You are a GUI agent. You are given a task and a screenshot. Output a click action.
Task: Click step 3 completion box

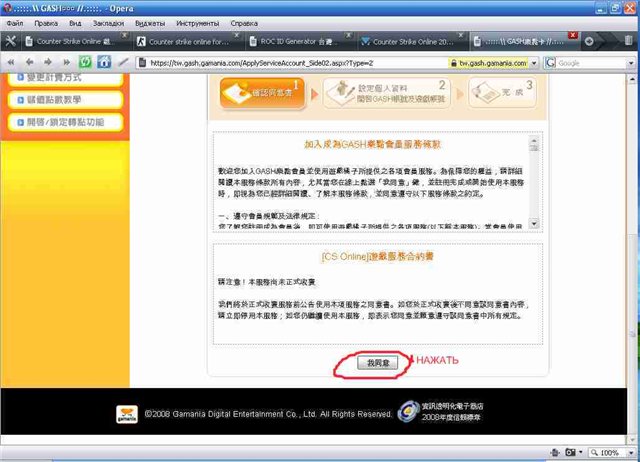502,93
